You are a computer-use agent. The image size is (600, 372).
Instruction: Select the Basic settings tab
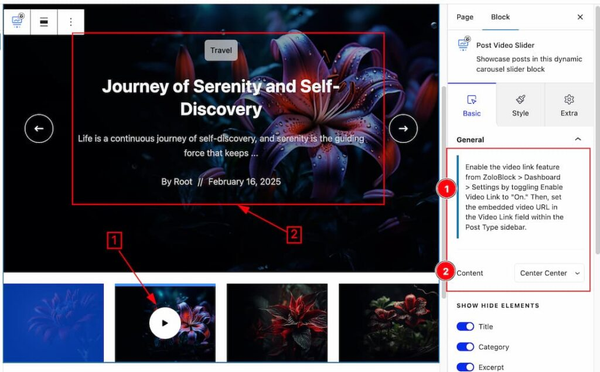click(472, 105)
